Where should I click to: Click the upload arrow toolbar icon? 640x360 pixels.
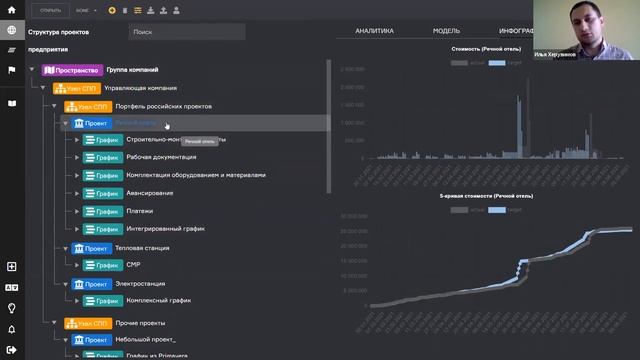[x=163, y=10]
